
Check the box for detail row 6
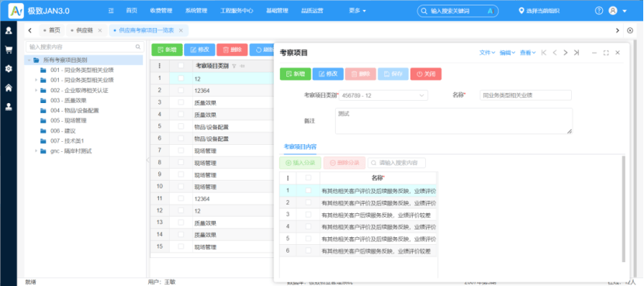(x=308, y=250)
